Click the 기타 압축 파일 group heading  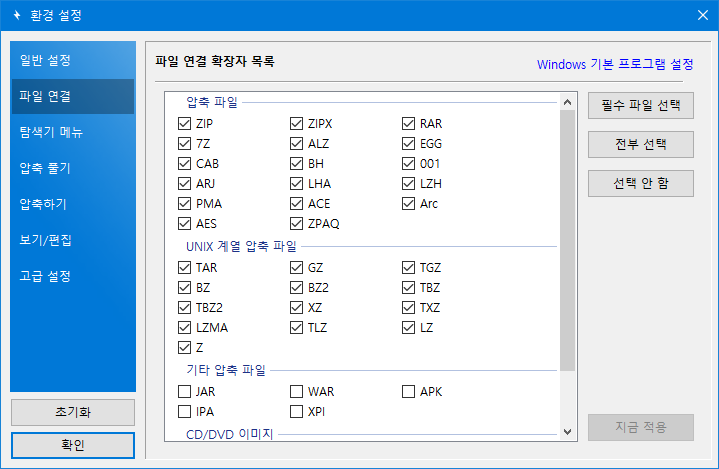(x=226, y=370)
